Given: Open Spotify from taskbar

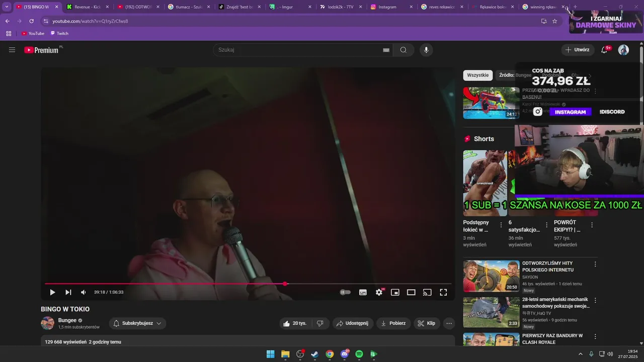Looking at the screenshot, I should pos(359,354).
